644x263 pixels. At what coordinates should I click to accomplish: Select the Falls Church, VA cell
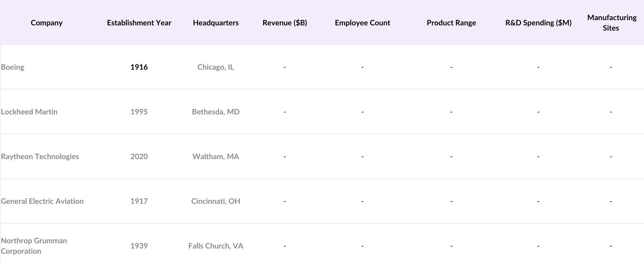(x=216, y=246)
